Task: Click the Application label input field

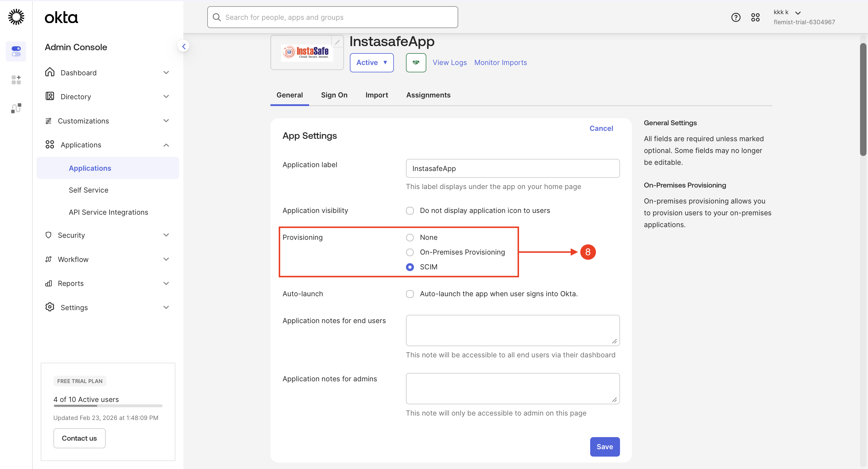Action: point(512,168)
